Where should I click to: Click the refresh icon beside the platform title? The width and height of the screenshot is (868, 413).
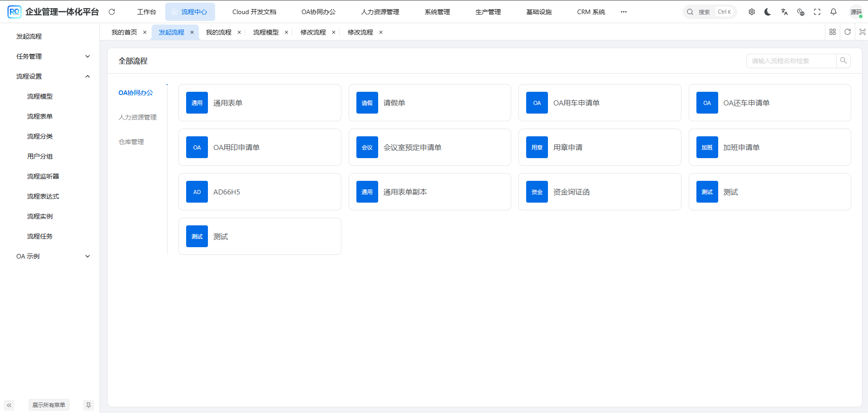coord(112,12)
